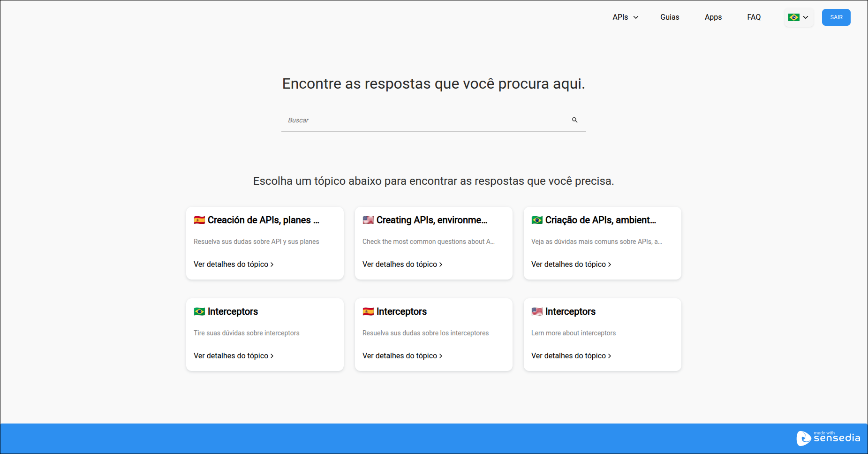This screenshot has height=454, width=868.
Task: View topic details for Criação de APIs
Action: coord(571,265)
